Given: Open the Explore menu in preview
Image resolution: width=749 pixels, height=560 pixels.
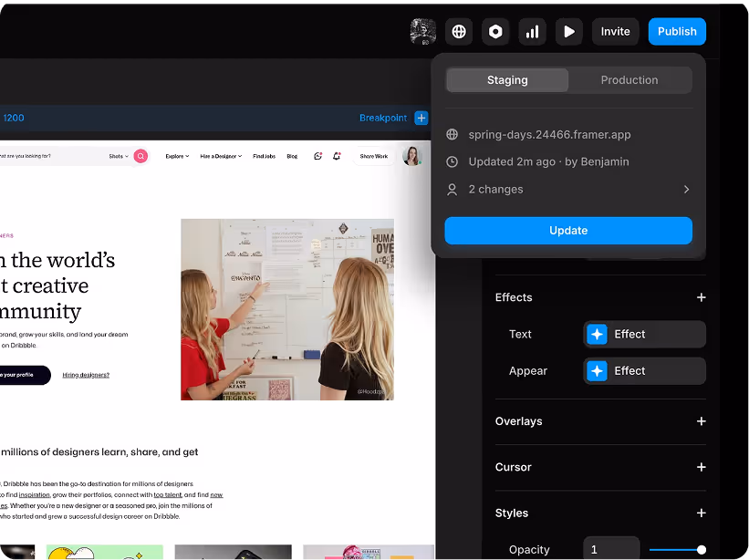Looking at the screenshot, I should [177, 156].
